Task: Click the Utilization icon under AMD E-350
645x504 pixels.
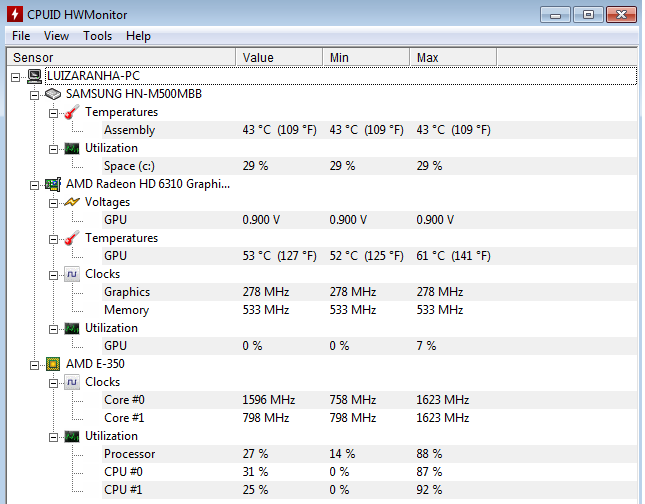Action: [x=72, y=436]
